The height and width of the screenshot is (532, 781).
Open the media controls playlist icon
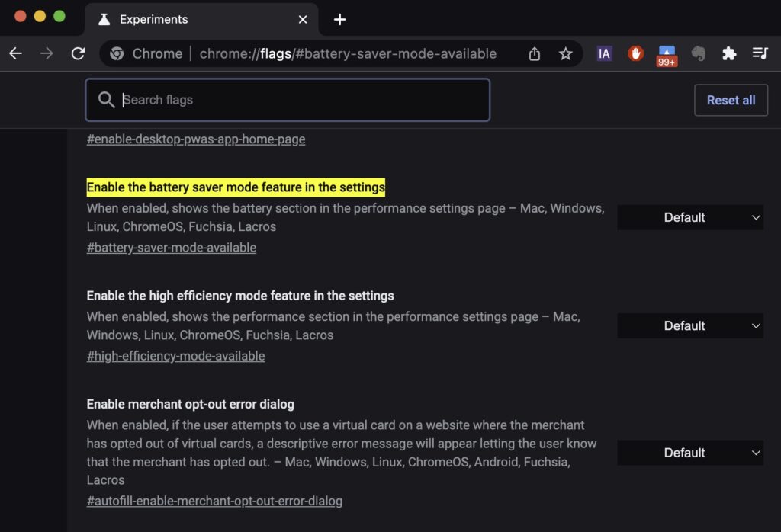760,53
